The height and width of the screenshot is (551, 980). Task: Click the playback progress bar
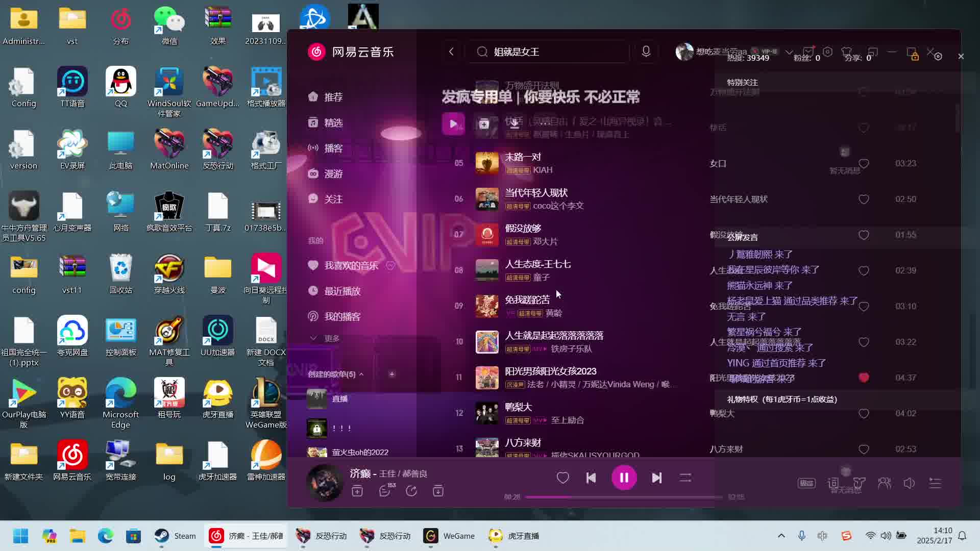tap(624, 497)
